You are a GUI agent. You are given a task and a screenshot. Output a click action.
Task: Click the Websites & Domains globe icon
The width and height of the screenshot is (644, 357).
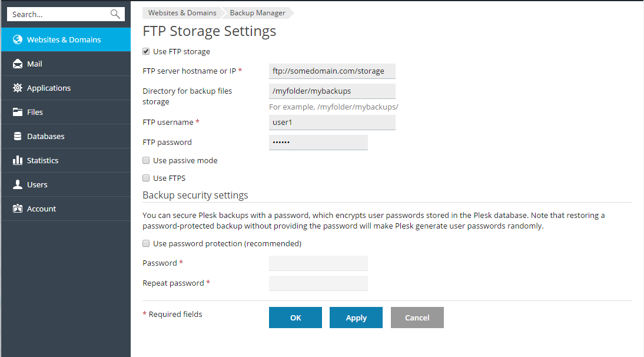[x=17, y=39]
